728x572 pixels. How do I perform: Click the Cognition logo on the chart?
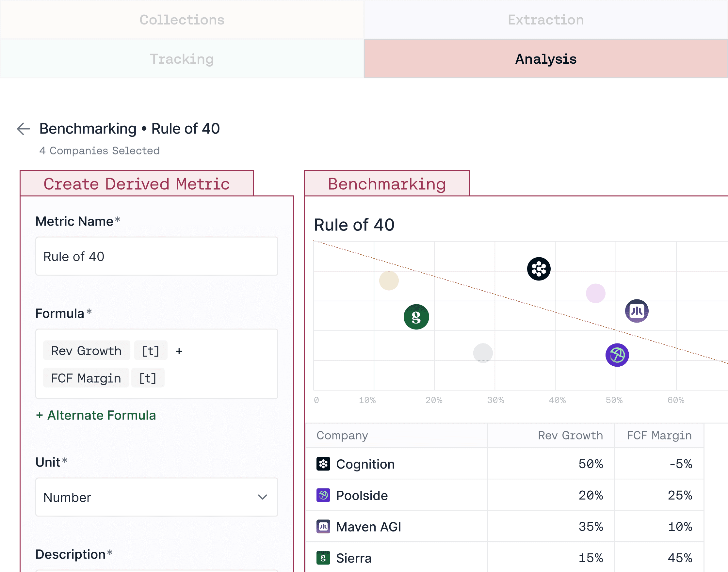pos(539,269)
